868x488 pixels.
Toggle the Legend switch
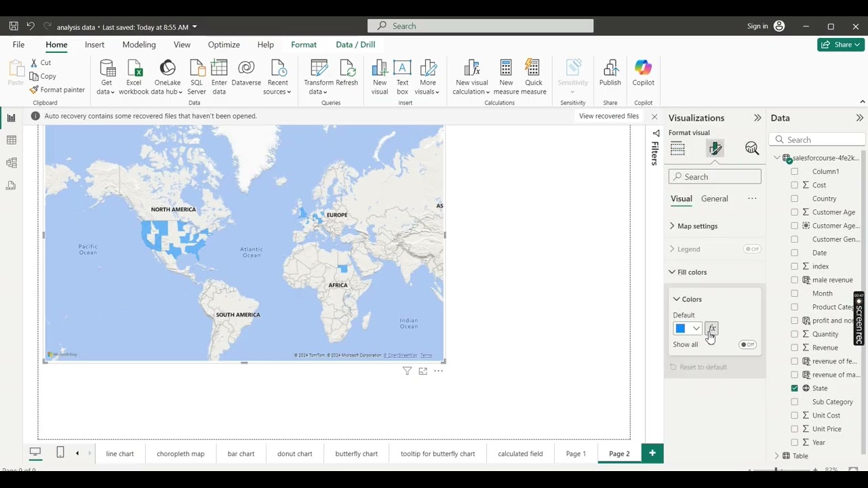(x=752, y=249)
